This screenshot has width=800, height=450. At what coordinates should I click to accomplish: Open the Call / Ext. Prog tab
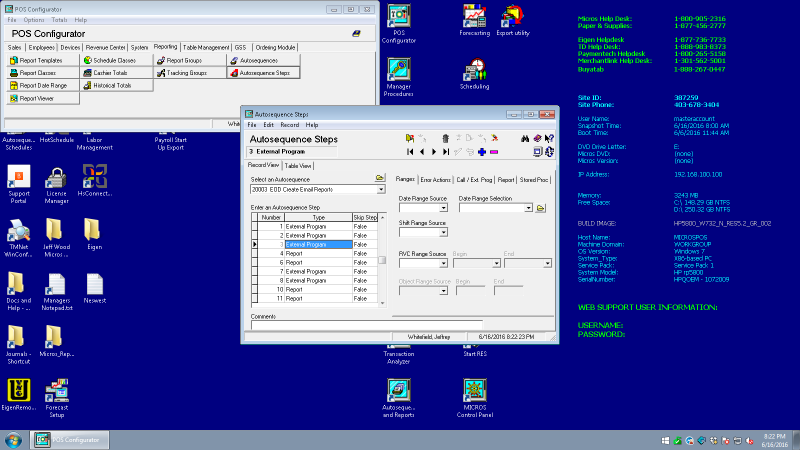tap(474, 180)
